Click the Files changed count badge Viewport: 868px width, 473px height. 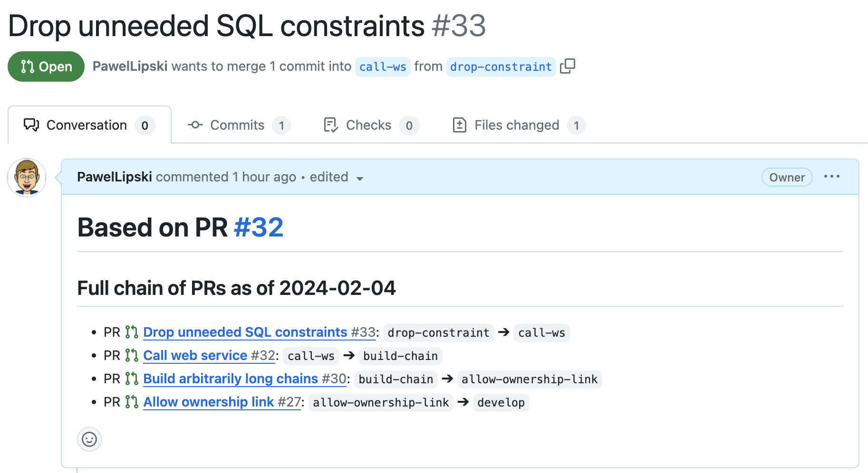576,125
